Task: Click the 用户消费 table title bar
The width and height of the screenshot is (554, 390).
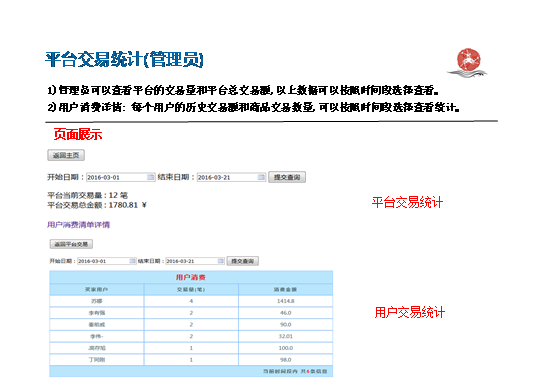Action: (191, 277)
